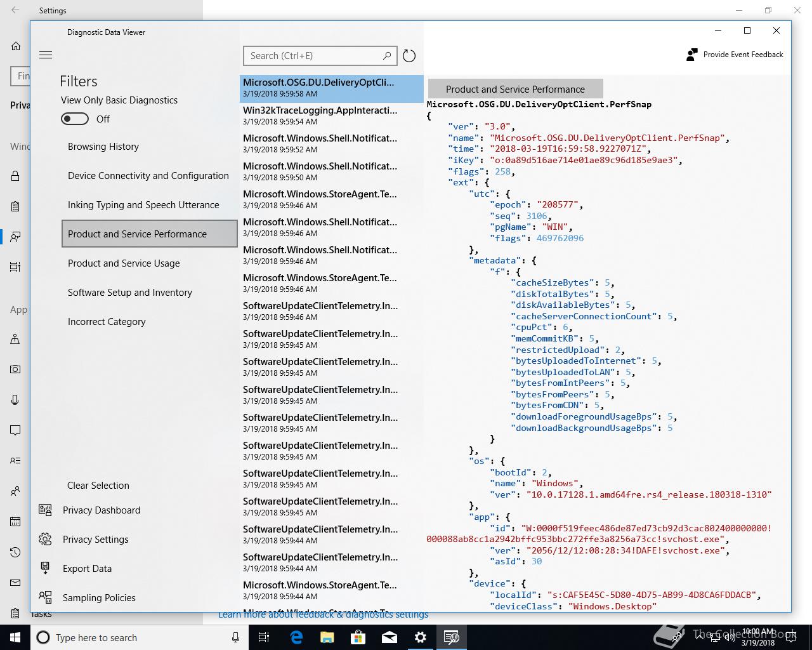
Task: Focus the Search (Ctrl+E) field
Action: [320, 56]
